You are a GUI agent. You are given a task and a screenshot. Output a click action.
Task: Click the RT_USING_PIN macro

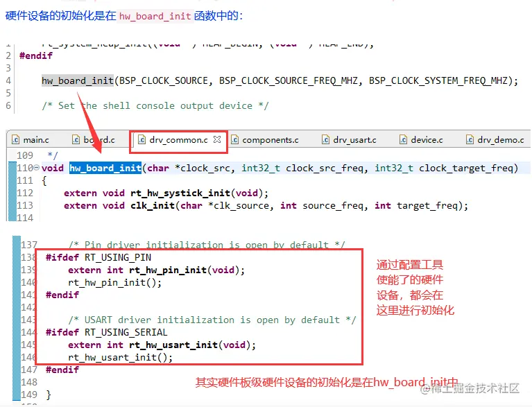pyautogui.click(x=118, y=257)
